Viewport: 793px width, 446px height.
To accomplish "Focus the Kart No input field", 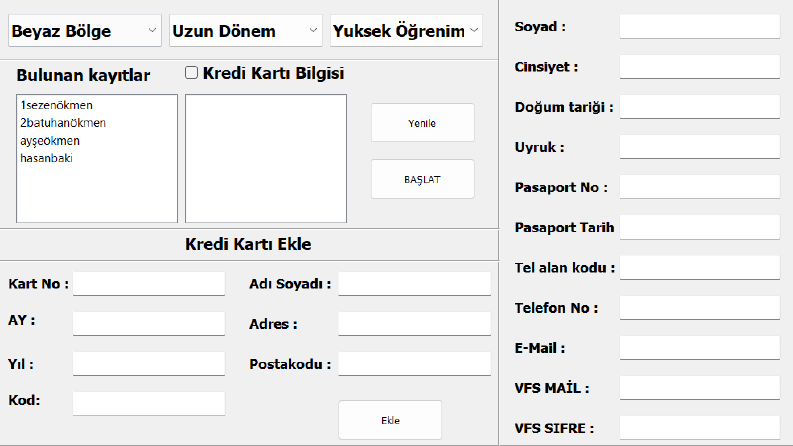I will point(149,284).
